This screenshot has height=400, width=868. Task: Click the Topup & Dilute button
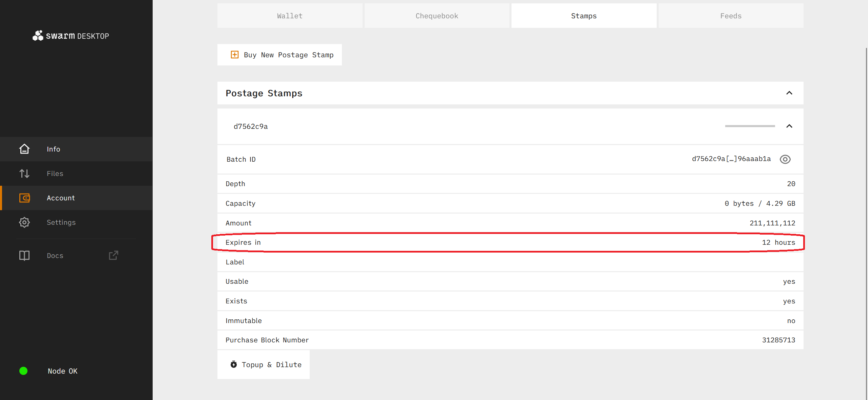[264, 365]
